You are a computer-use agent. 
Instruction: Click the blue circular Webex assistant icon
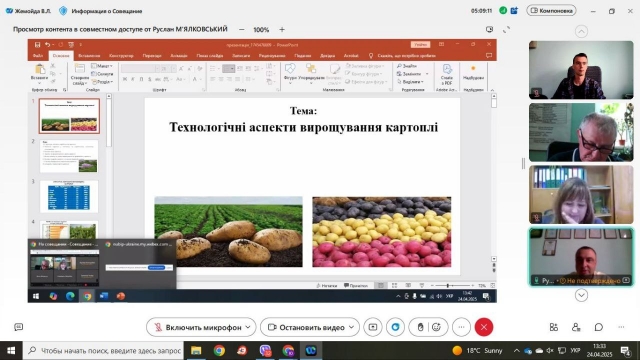(395, 327)
